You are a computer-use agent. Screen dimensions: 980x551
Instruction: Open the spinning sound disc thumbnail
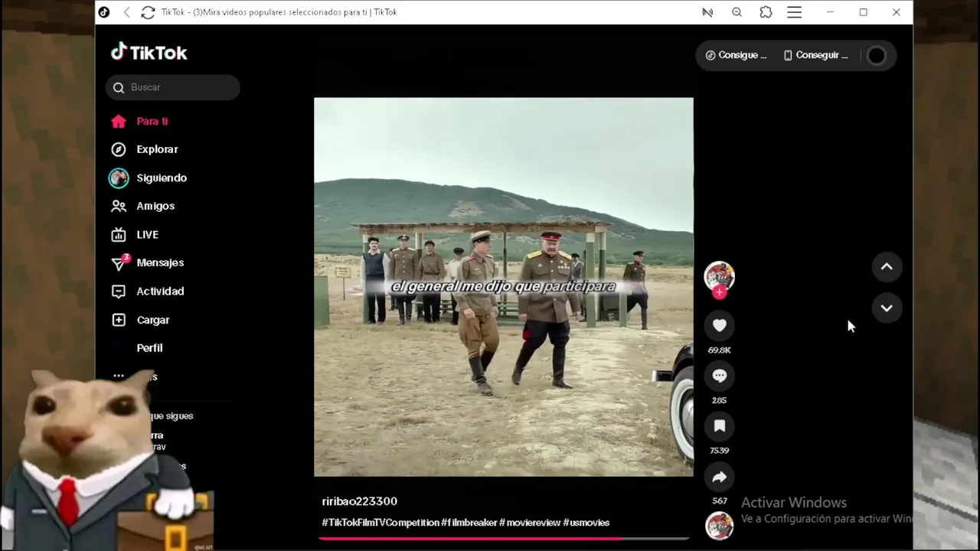pos(719,526)
